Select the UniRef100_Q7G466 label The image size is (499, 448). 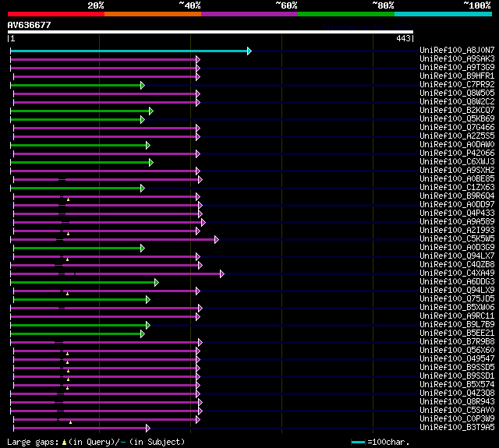pyautogui.click(x=457, y=128)
